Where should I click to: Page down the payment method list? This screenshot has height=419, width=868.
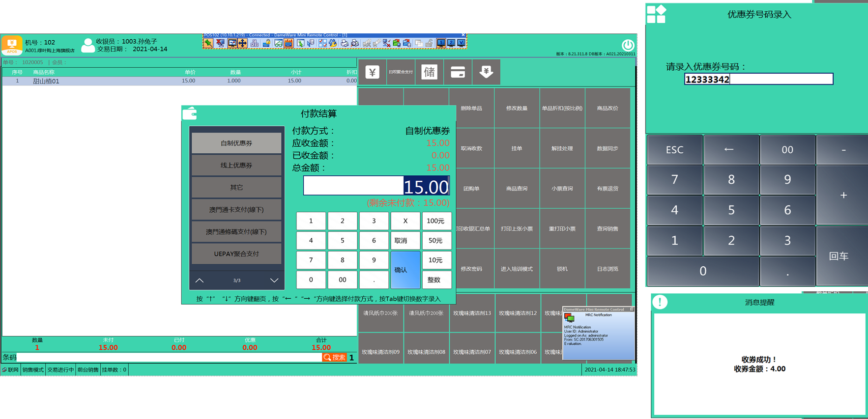click(x=274, y=280)
